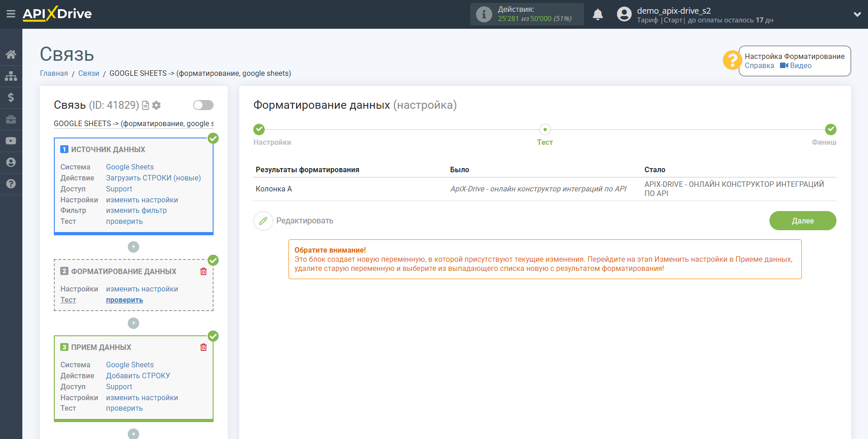Click the Стало uppercase result text
Image resolution: width=868 pixels, height=439 pixels.
(734, 189)
